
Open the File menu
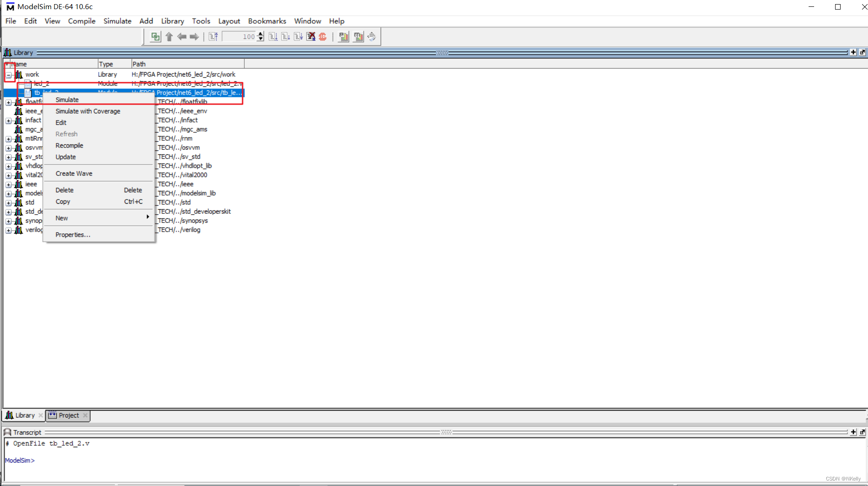pyautogui.click(x=11, y=21)
